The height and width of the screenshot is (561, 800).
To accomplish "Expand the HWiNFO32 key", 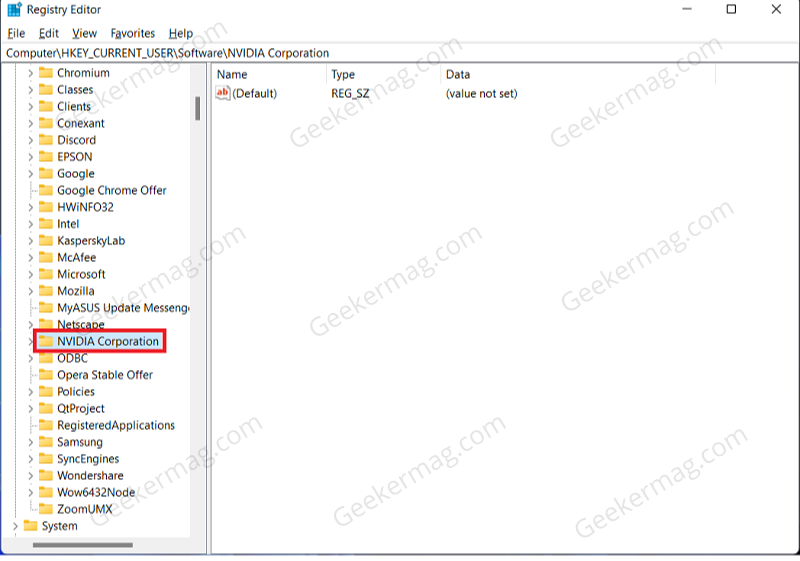I will pyautogui.click(x=30, y=208).
